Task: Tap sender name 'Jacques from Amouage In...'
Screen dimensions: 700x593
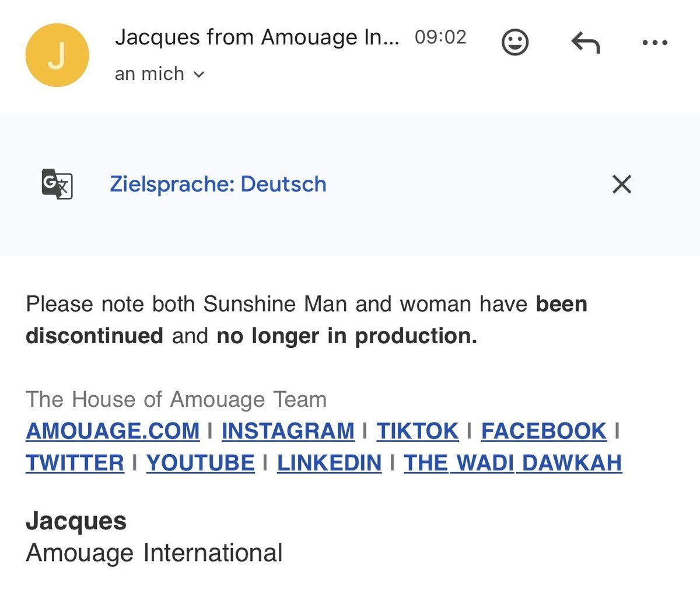Action: pos(257,37)
